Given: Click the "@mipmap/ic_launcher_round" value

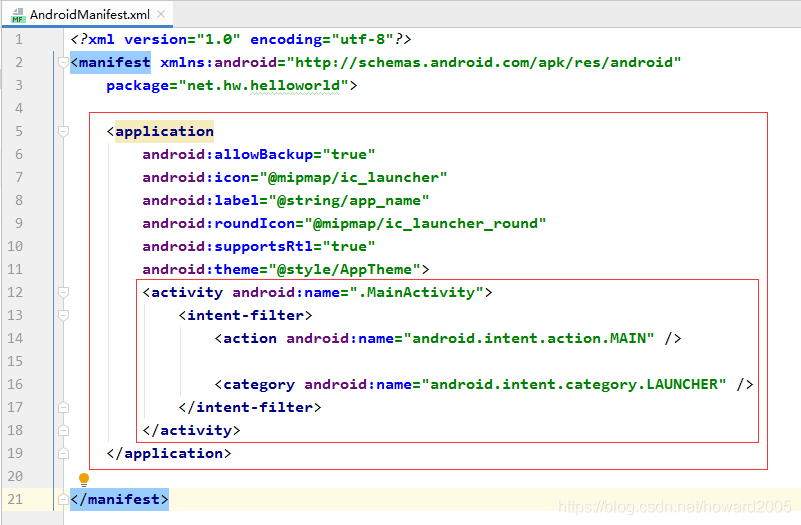Looking at the screenshot, I should 426,223.
